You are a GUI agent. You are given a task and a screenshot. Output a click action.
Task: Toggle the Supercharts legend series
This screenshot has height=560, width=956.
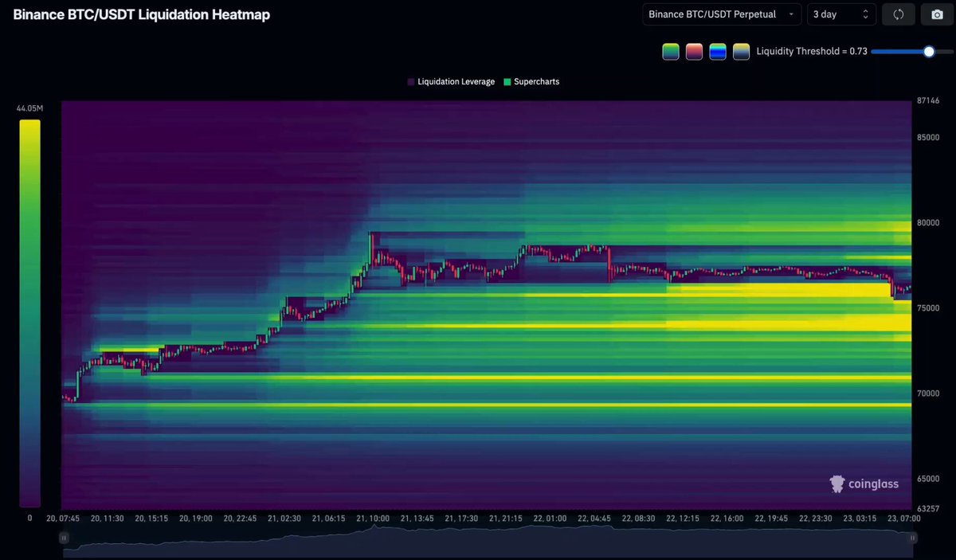pos(531,81)
